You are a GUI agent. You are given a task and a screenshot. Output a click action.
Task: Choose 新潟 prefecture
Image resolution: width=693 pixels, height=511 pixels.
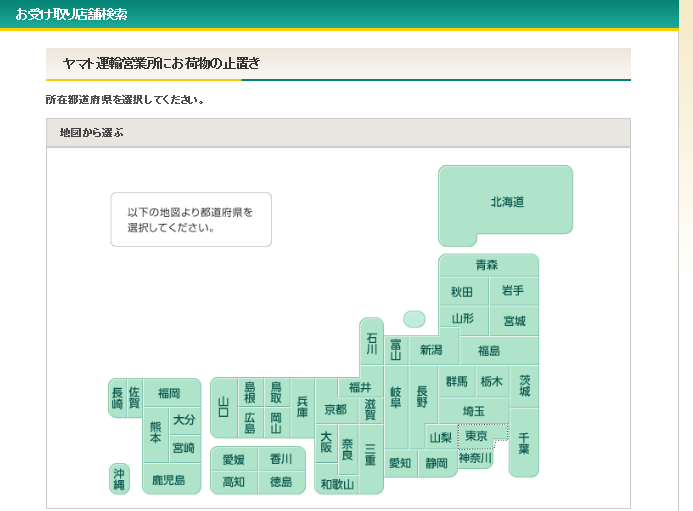coord(431,350)
